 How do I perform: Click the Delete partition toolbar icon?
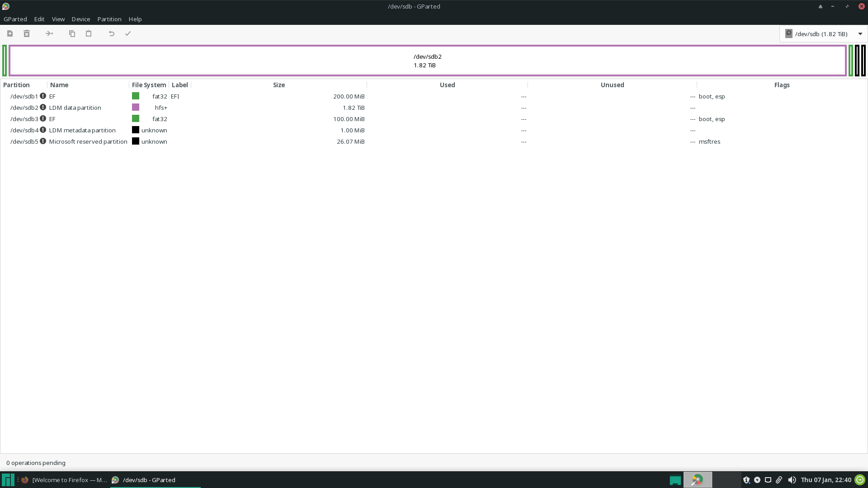pos(27,33)
